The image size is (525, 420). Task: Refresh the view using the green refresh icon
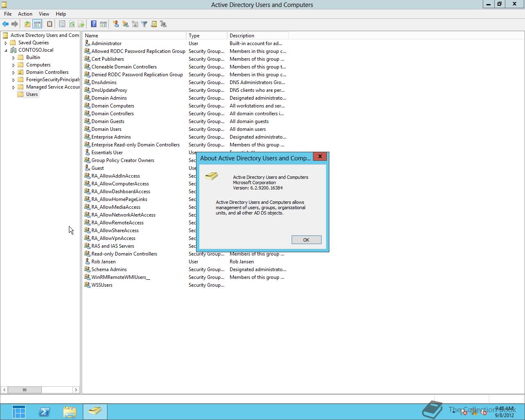point(72,24)
